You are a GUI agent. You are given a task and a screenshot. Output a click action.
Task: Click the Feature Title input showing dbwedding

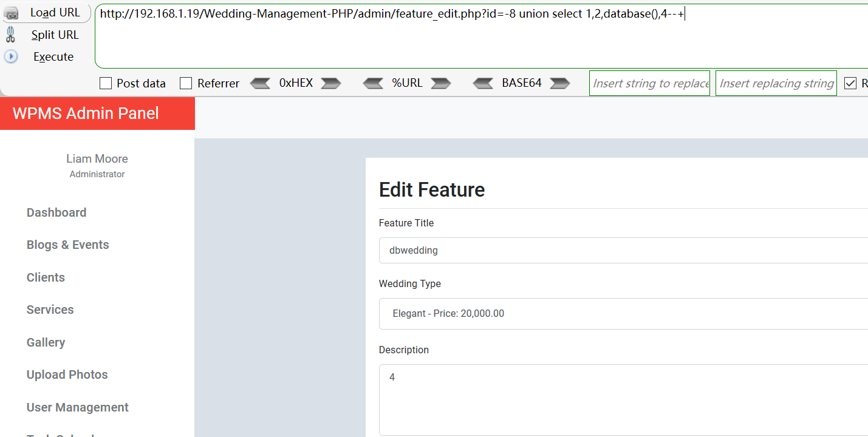[623, 250]
